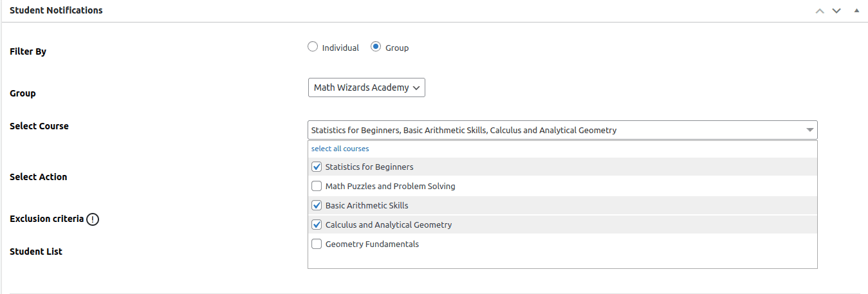Click the selected courses text field
Screen dimensions: 868x294
(x=553, y=130)
